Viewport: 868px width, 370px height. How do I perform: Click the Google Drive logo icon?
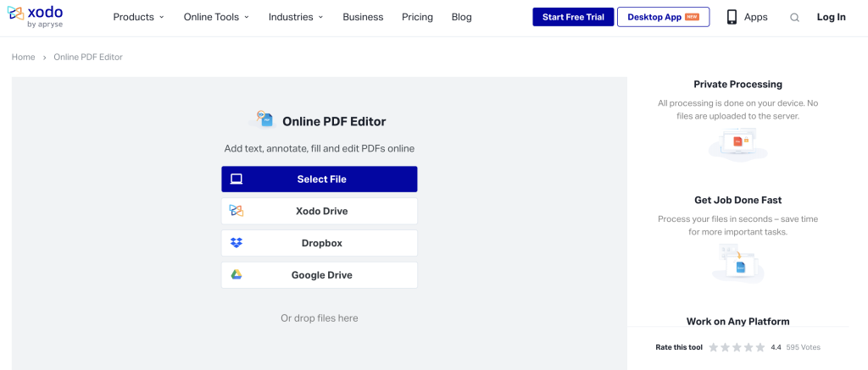(236, 275)
